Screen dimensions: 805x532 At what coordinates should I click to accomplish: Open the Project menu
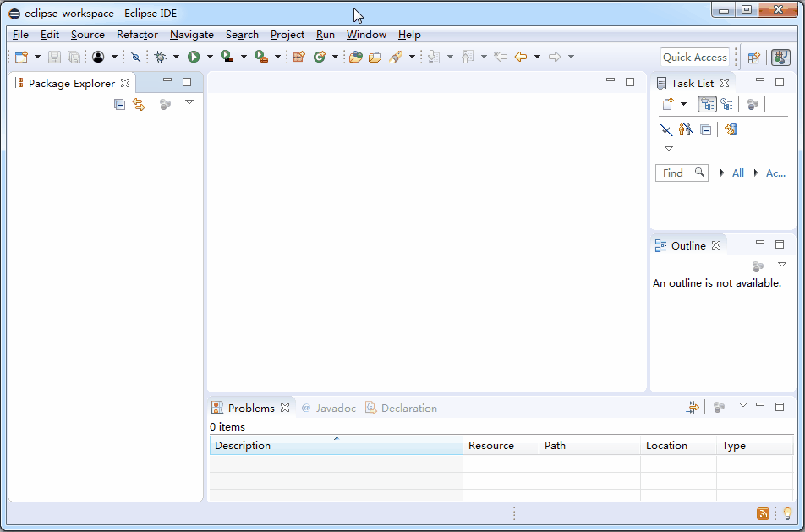pos(287,35)
